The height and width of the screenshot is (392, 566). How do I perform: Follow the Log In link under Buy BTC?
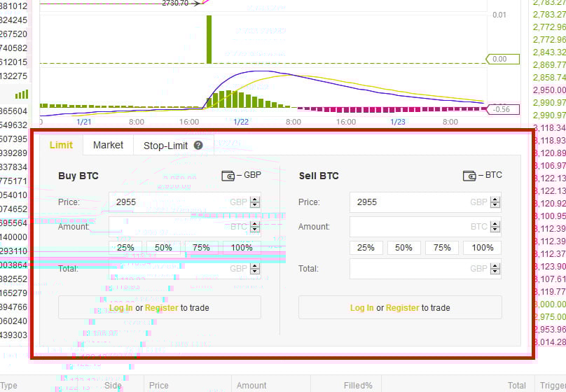click(x=121, y=307)
